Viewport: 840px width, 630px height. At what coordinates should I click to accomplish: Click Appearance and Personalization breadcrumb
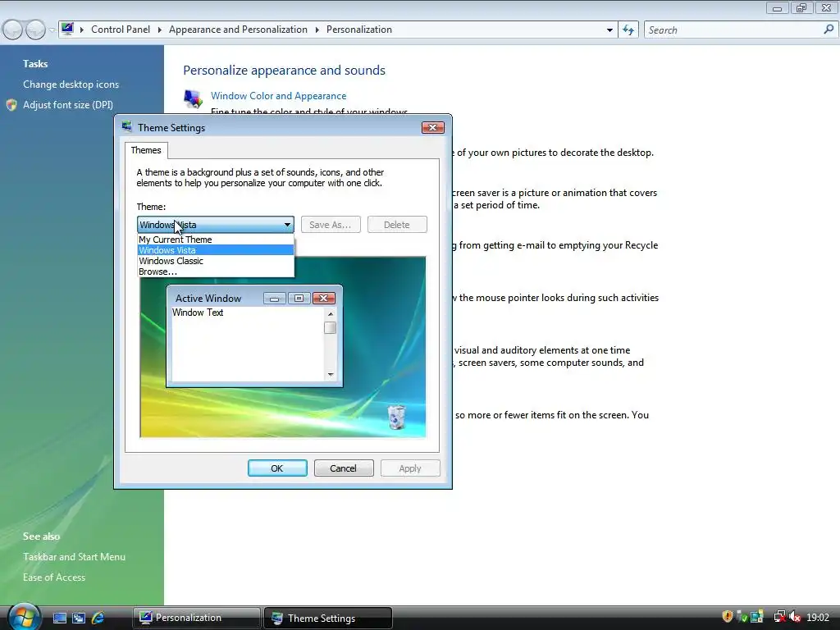[238, 30]
